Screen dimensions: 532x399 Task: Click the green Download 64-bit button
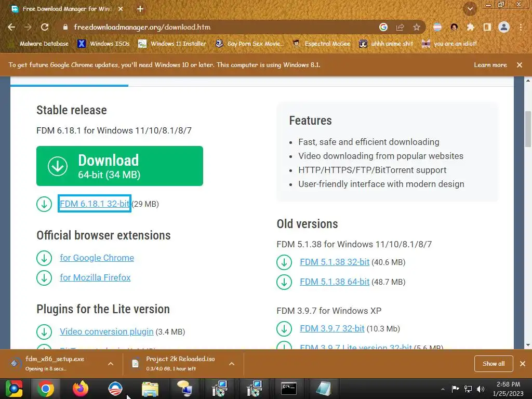(x=120, y=166)
